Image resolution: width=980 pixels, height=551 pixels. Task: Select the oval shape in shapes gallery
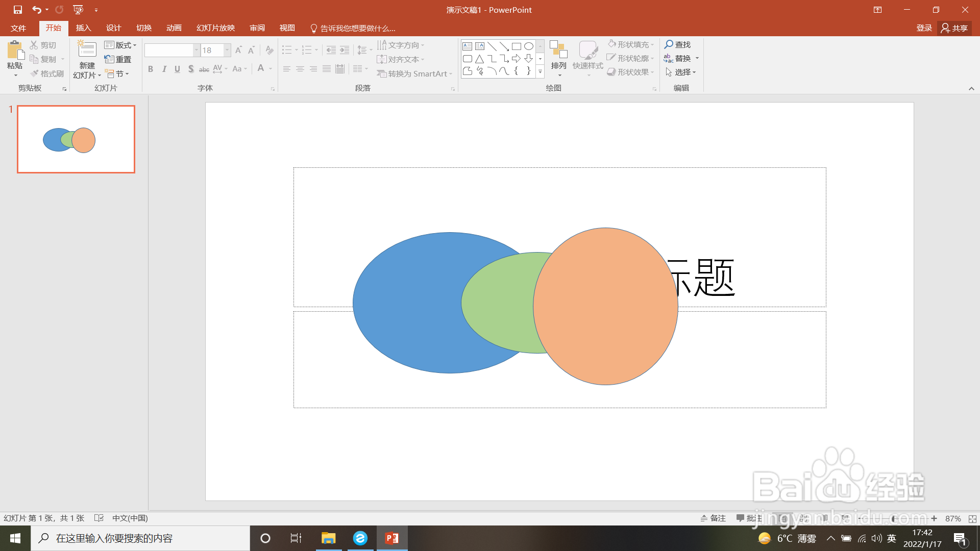[529, 46]
